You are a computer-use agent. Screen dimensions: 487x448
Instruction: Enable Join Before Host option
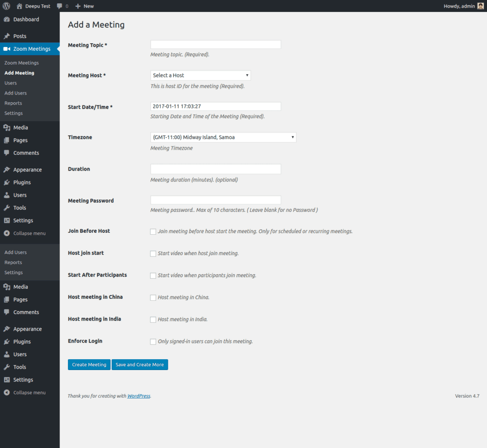click(x=153, y=231)
